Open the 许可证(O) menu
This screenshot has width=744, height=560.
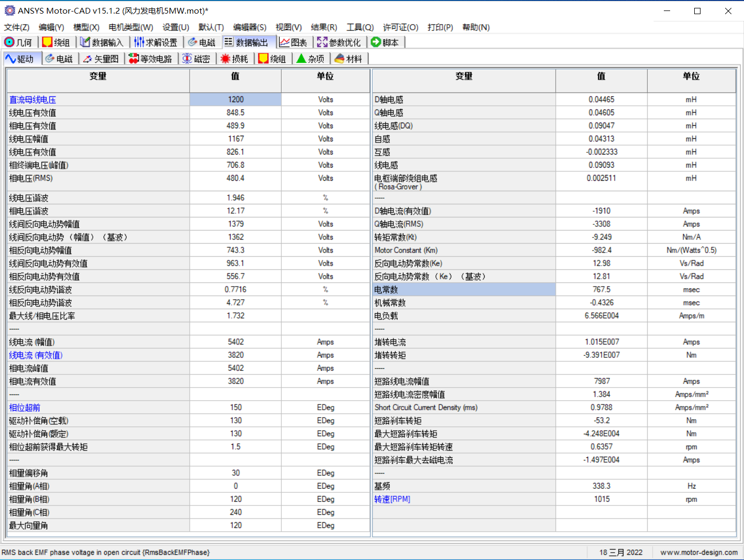point(401,27)
